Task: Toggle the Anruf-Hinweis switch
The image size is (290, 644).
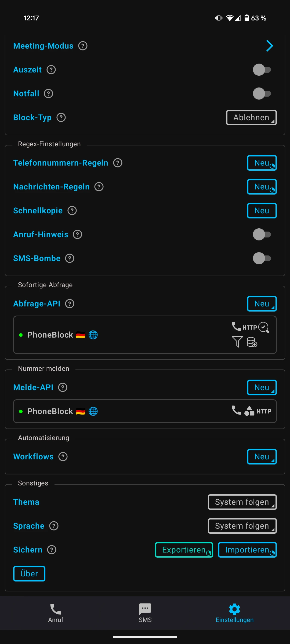Action: pos(262,235)
